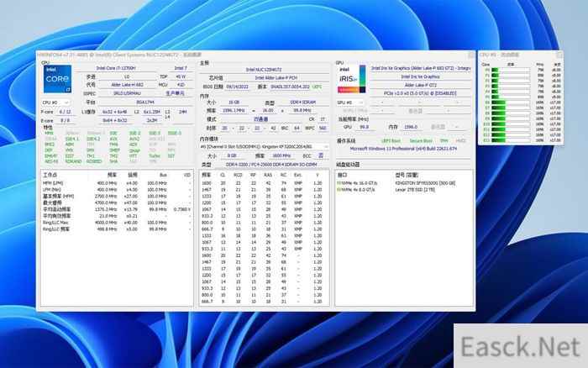Click the AVX2 feature flag
The width and height of the screenshot is (588, 368).
click(134, 139)
